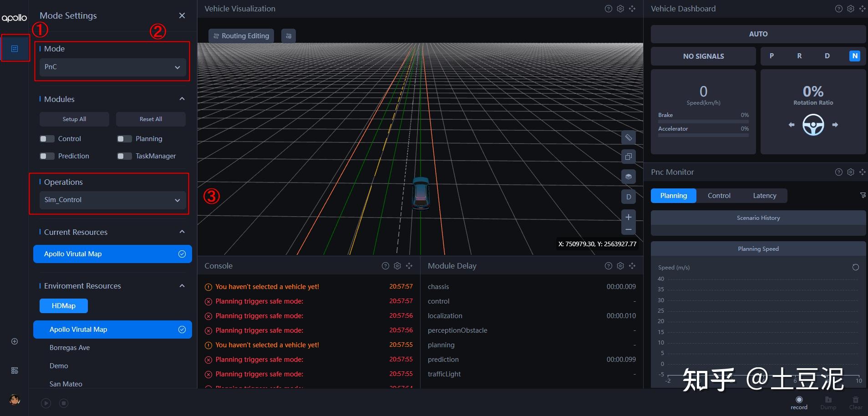Click the steering wheel icon
The height and width of the screenshot is (416, 868).
813,125
